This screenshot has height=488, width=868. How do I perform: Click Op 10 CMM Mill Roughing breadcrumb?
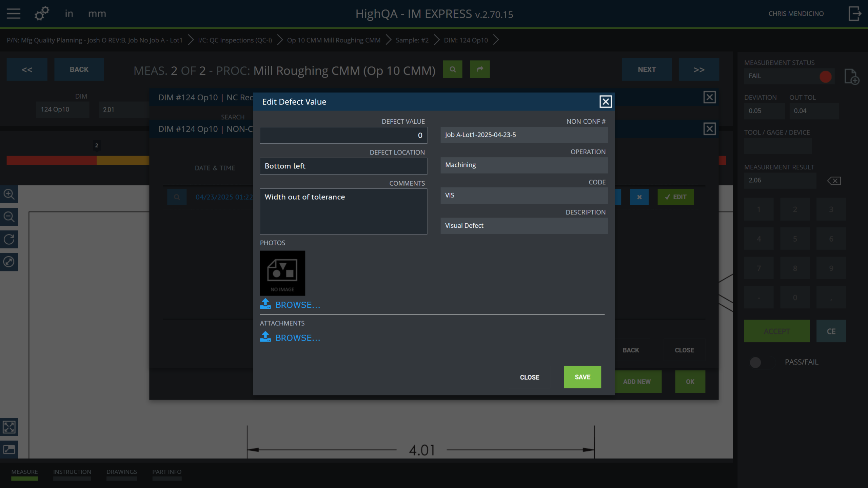pyautogui.click(x=334, y=40)
